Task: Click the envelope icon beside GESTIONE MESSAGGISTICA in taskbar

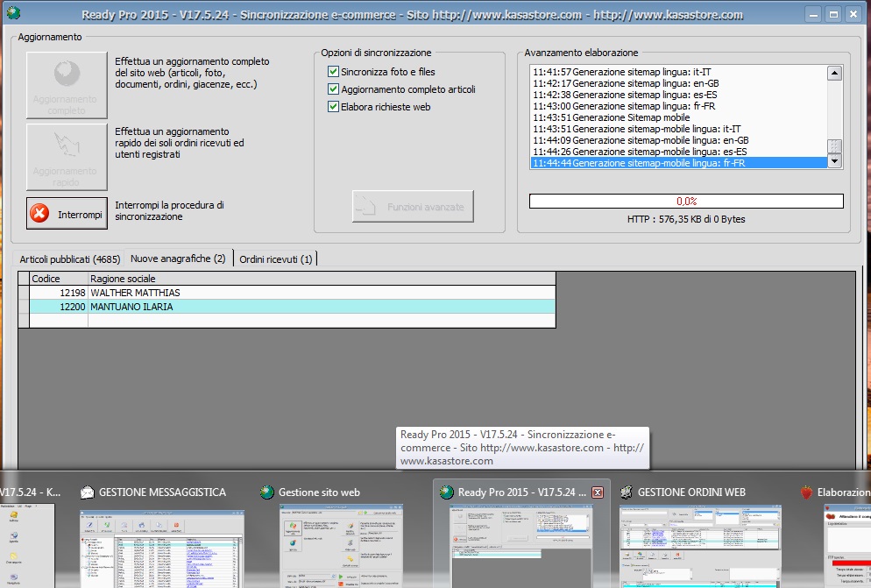Action: pyautogui.click(x=88, y=492)
